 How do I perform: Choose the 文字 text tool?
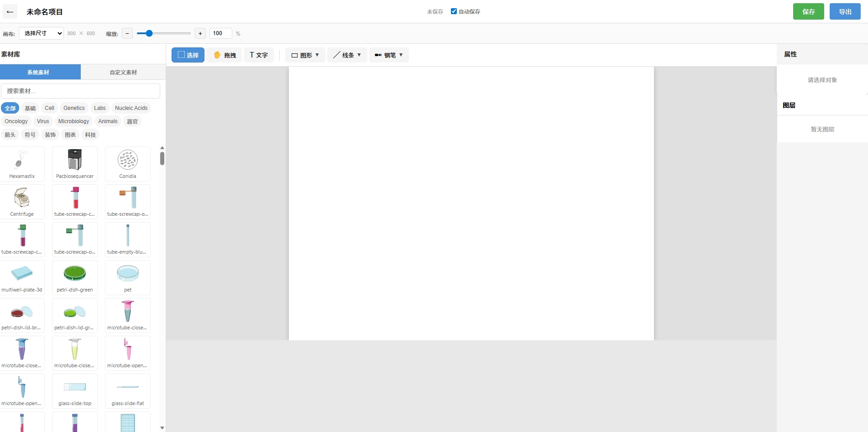[259, 55]
